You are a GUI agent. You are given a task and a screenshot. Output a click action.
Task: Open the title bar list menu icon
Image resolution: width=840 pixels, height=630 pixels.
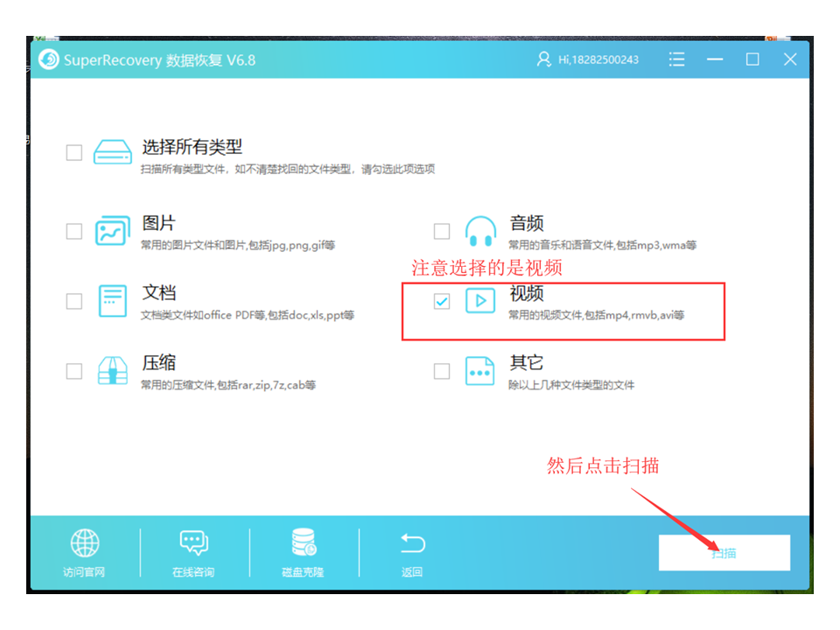676,59
